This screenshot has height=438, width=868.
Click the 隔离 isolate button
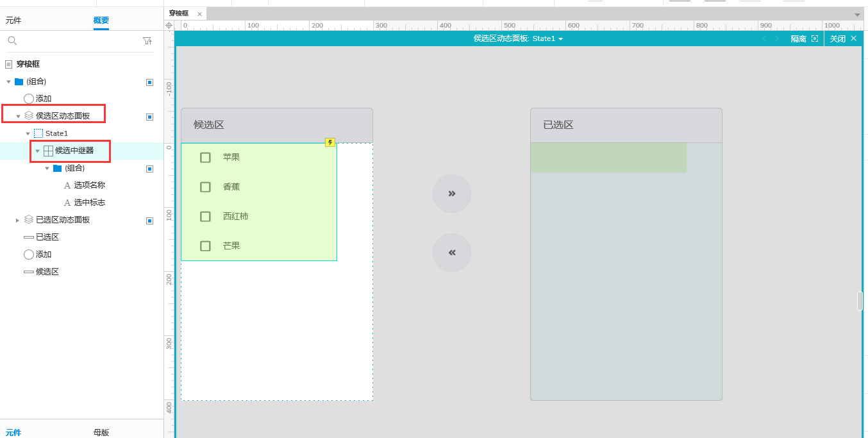799,38
